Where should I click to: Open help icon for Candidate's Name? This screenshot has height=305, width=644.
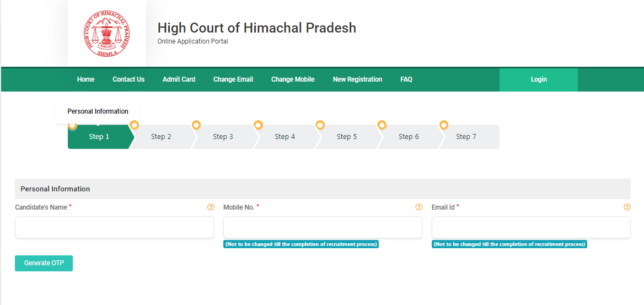pyautogui.click(x=211, y=207)
